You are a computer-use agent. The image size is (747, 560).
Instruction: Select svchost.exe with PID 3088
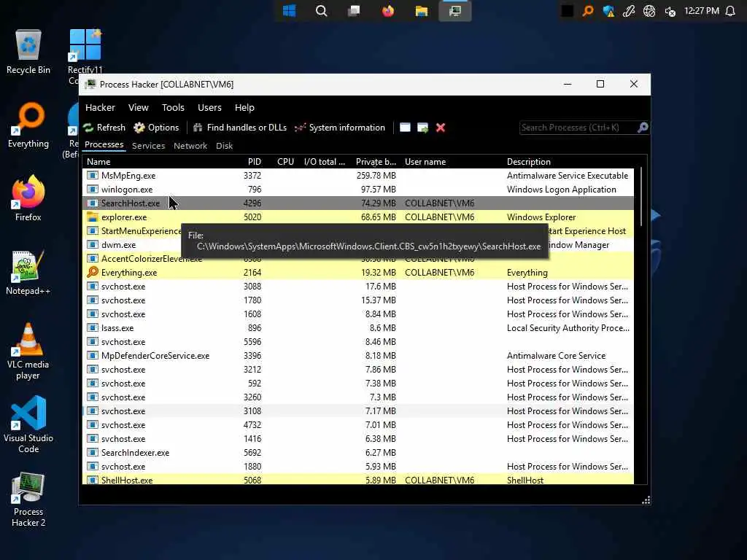click(x=357, y=287)
